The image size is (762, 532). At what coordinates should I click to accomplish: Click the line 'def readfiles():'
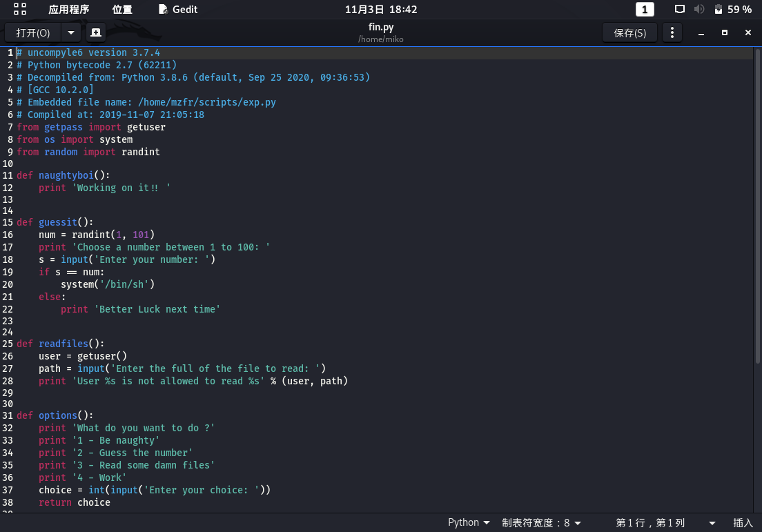tap(60, 344)
